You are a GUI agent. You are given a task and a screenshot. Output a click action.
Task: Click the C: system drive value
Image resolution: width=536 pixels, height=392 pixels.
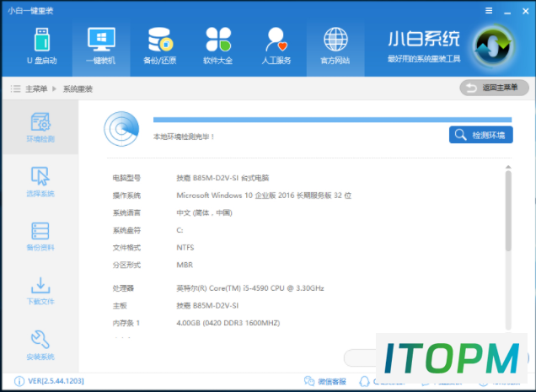point(180,230)
